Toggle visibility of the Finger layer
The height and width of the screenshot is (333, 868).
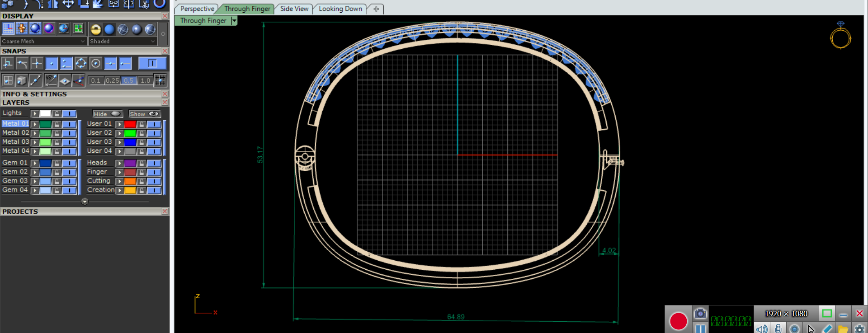pyautogui.click(x=154, y=172)
